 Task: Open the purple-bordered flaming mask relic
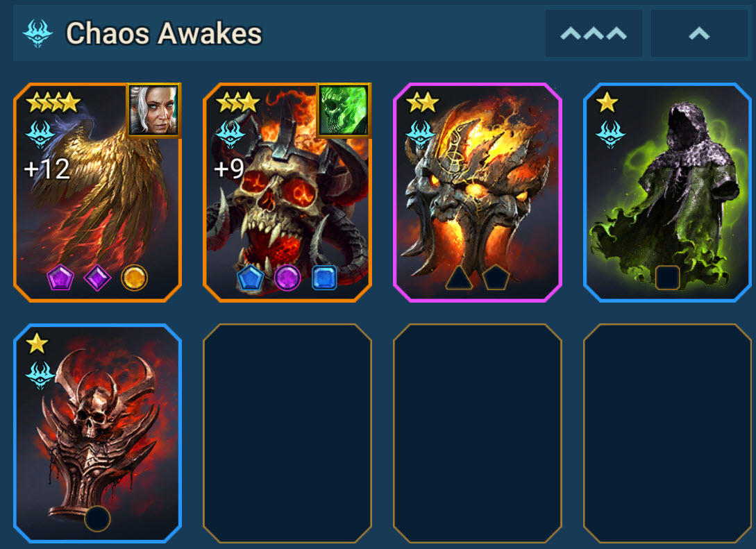pos(478,192)
